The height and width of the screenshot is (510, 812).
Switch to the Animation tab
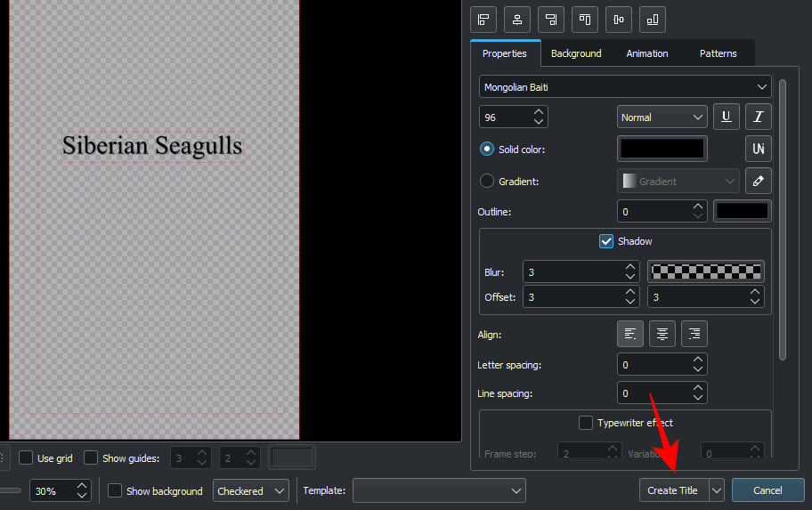click(x=647, y=53)
